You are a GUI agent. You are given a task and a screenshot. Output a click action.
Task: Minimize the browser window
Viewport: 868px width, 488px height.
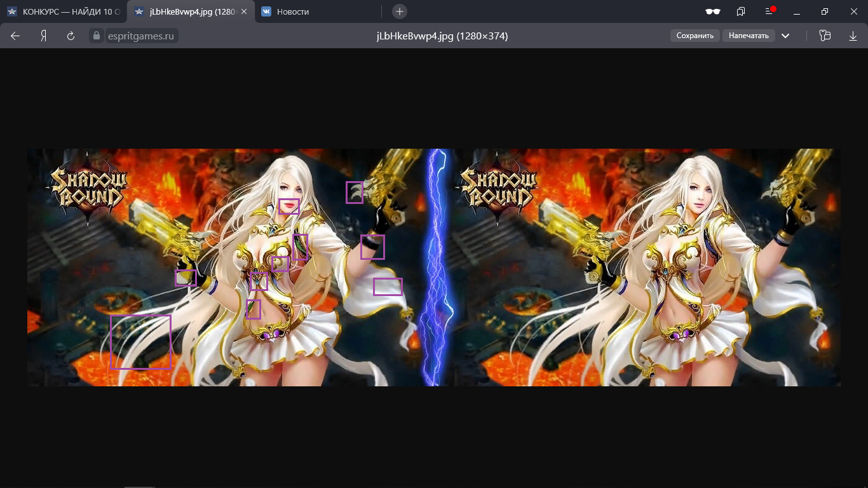tap(796, 11)
